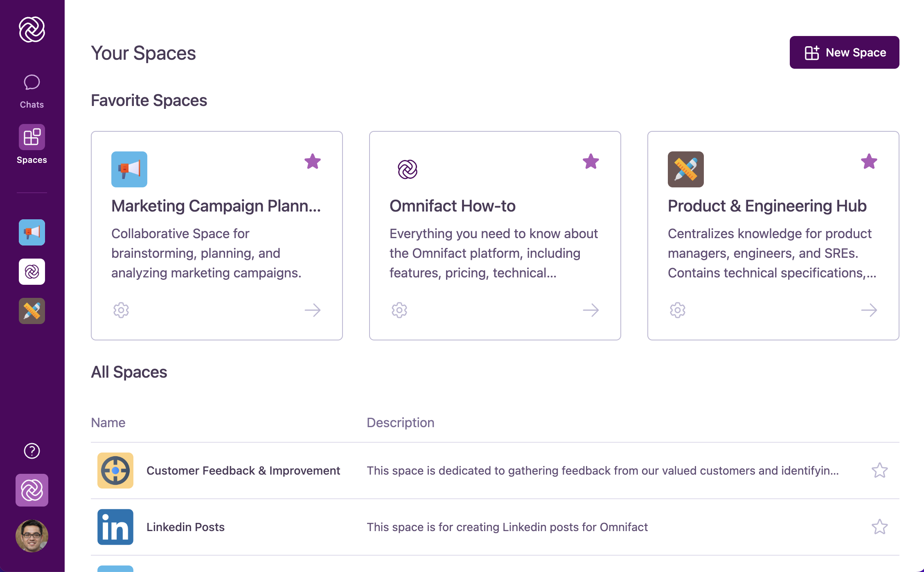Open settings gear on Marketing Campaign card

121,310
